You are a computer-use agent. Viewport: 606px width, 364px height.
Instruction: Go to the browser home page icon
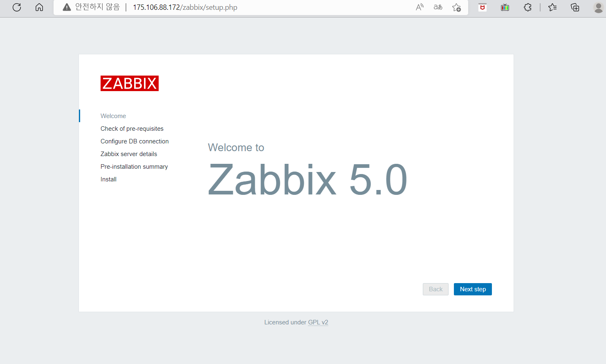(39, 7)
